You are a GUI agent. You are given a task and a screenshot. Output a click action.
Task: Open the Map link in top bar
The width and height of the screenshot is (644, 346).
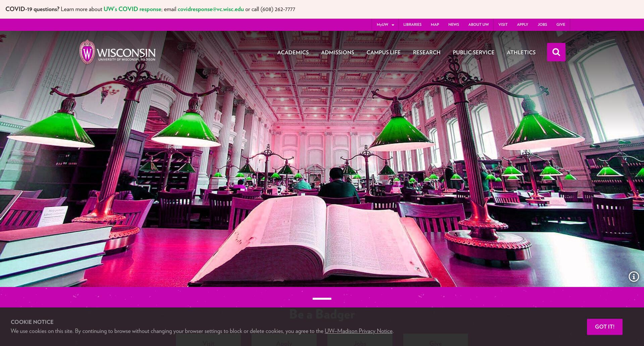(x=435, y=24)
